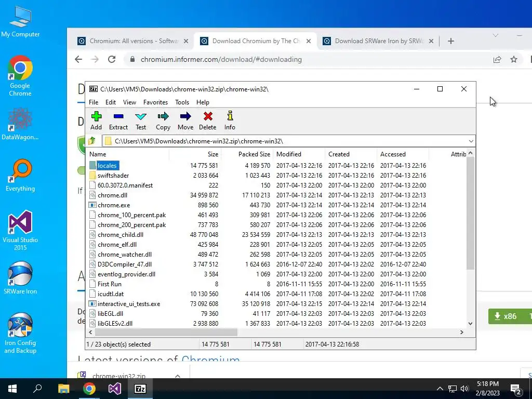Bookmark this page with the star icon

tap(514, 59)
